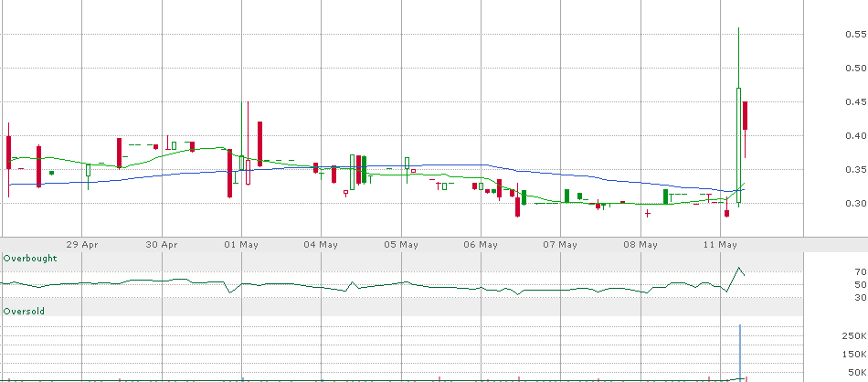This screenshot has width=868, height=382.
Task: Click the 0.50 price axis label
Action: coord(855,69)
